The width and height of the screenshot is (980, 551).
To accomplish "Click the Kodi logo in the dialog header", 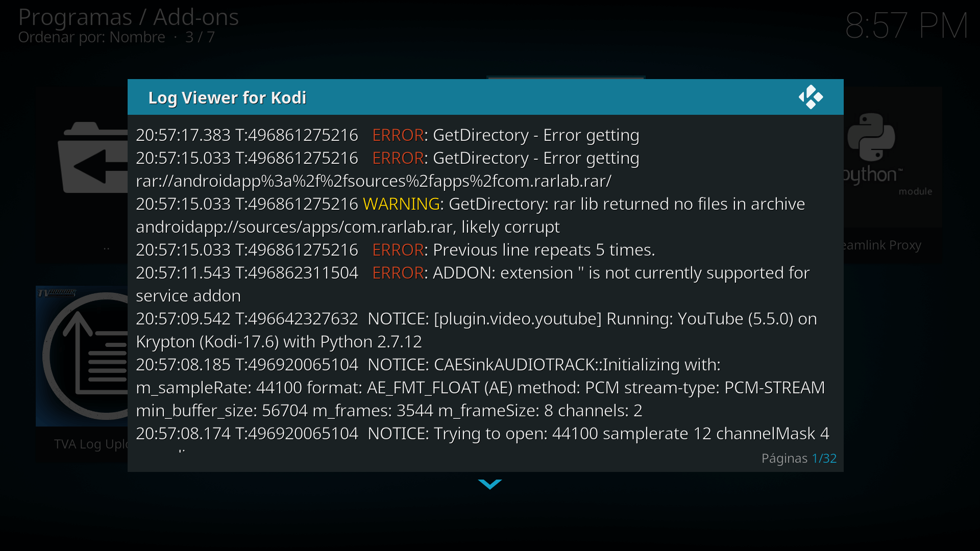I will 811,97.
